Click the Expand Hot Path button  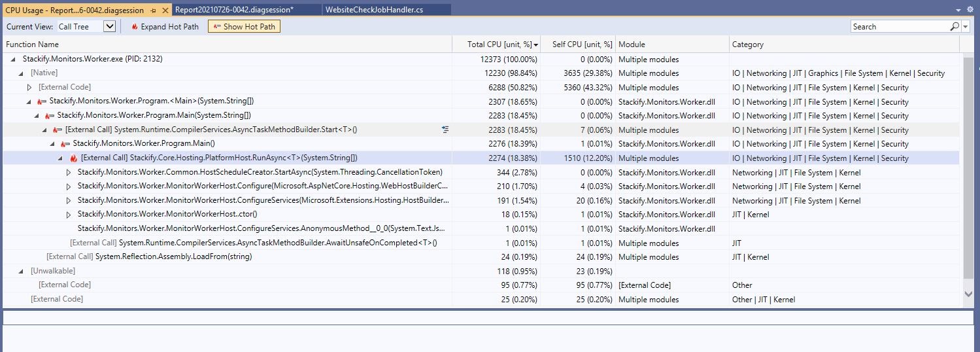[x=165, y=27]
